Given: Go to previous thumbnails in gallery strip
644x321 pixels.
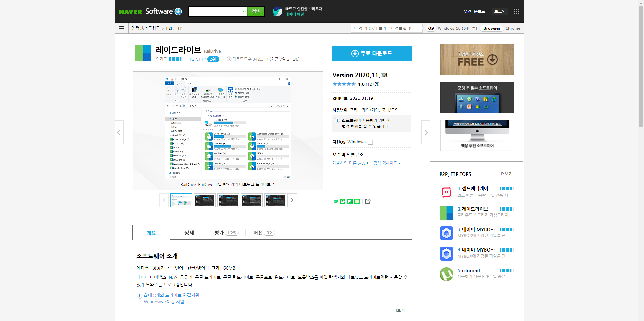Looking at the screenshot, I should pos(164,200).
